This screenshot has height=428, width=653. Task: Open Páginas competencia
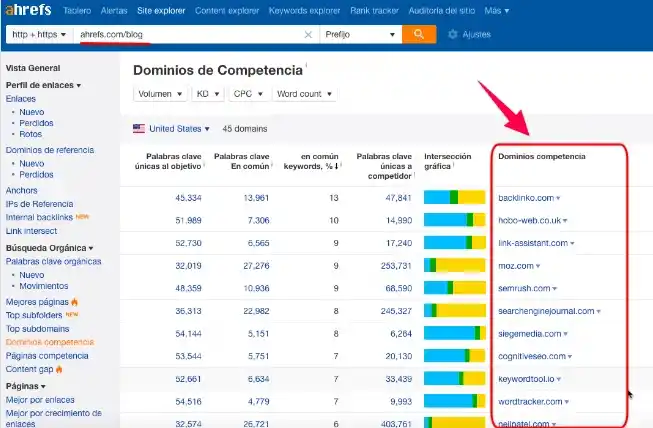point(47,356)
